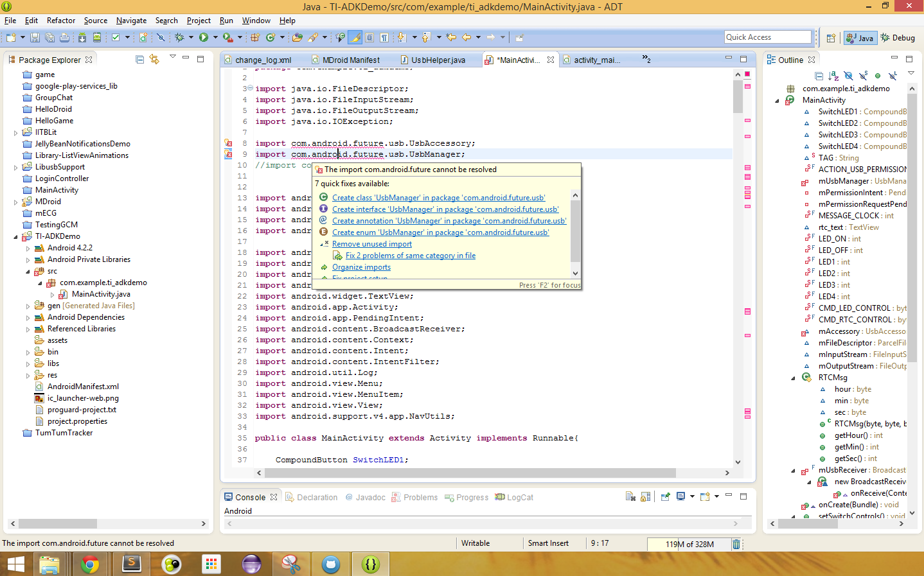The height and width of the screenshot is (576, 924).
Task: Click 'Create interface UsbManager' quick fix link
Action: [445, 209]
